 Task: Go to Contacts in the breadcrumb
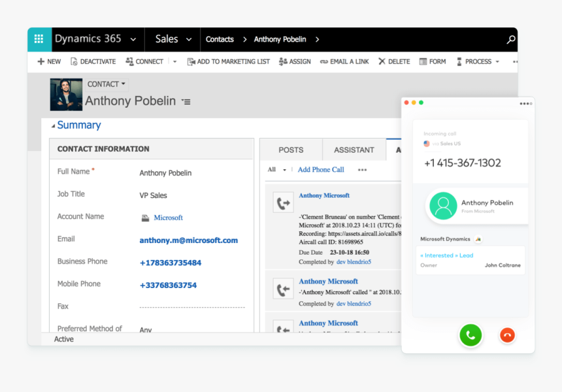click(x=220, y=39)
